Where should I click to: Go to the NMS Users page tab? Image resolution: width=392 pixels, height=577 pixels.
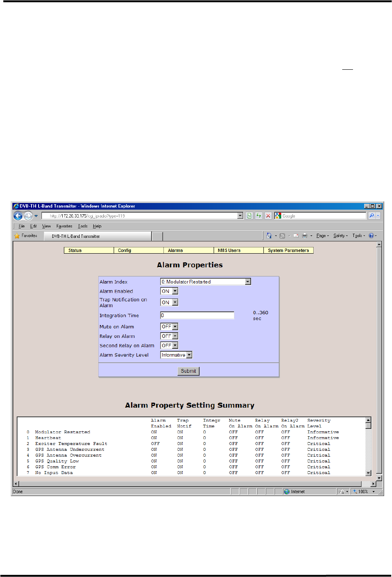click(239, 250)
